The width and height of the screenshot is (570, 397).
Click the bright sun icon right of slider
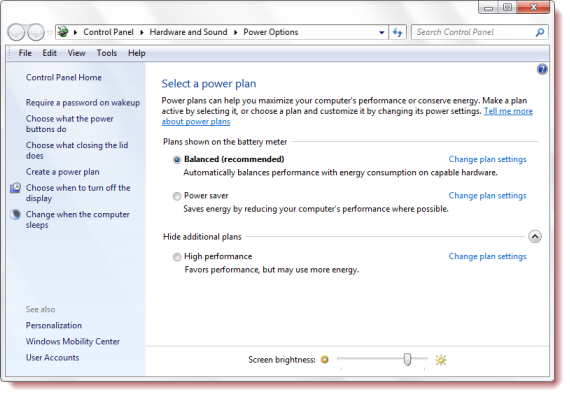pos(441,360)
